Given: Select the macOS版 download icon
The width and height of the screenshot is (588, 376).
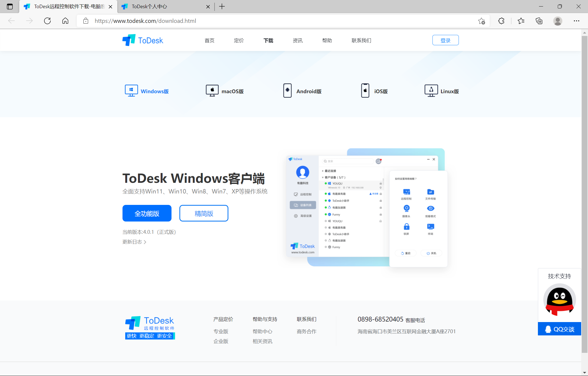Looking at the screenshot, I should tap(212, 90).
